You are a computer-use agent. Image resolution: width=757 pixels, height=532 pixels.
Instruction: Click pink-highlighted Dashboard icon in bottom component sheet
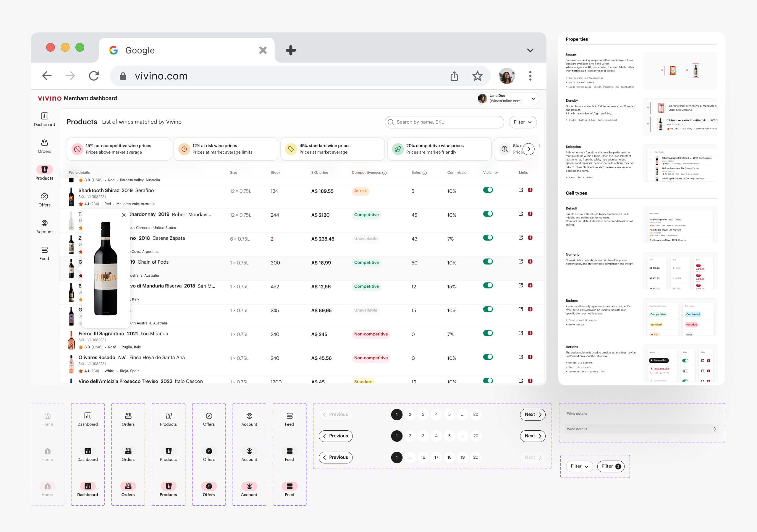click(x=88, y=486)
